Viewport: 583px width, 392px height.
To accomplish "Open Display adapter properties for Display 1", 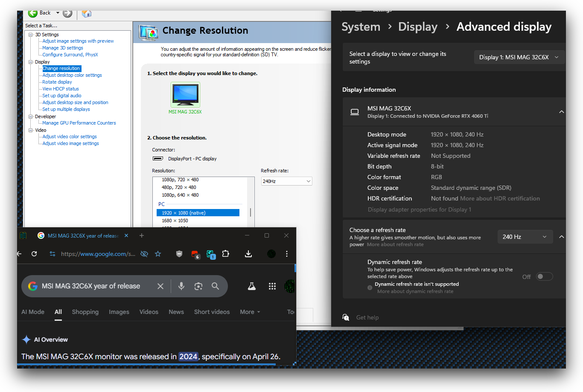I will (x=420, y=209).
